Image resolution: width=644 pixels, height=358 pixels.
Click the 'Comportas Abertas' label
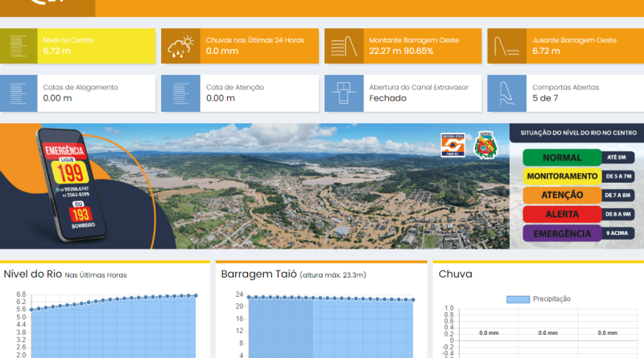pyautogui.click(x=566, y=88)
